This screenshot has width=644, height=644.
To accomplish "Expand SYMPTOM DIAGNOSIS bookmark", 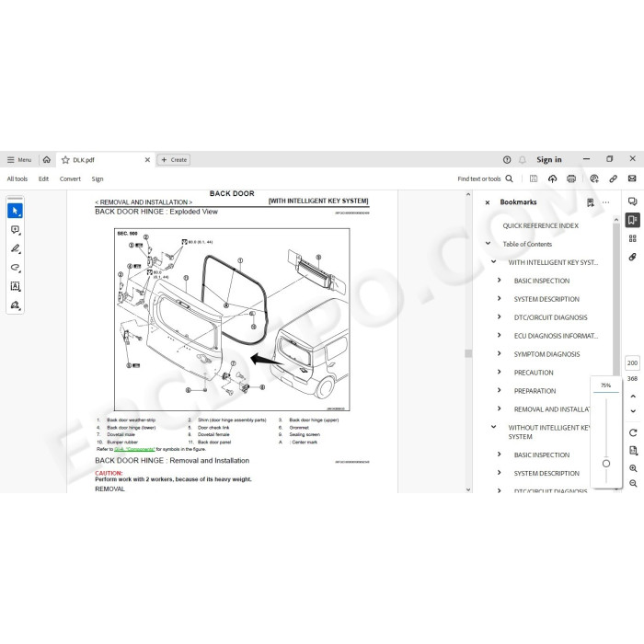I will click(x=499, y=353).
